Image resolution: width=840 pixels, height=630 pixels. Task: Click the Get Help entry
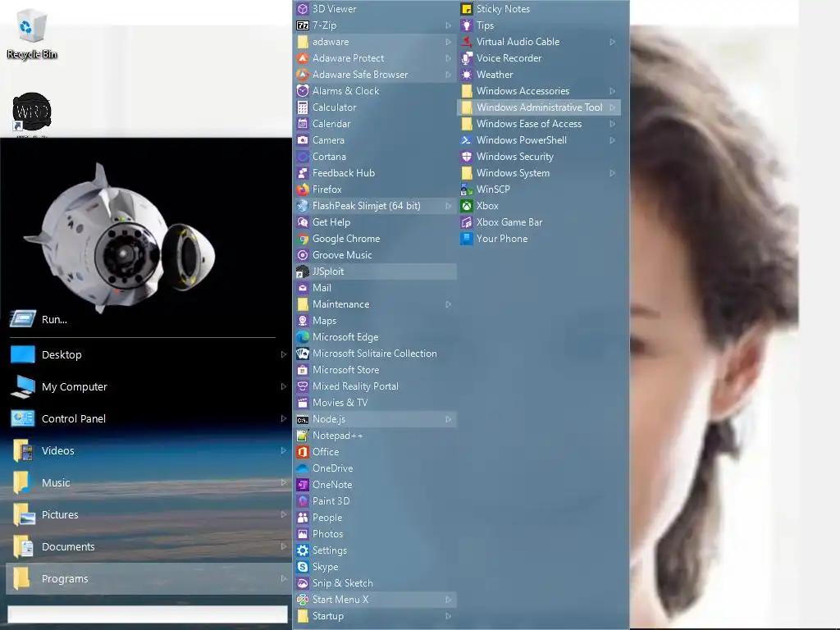pyautogui.click(x=375, y=222)
